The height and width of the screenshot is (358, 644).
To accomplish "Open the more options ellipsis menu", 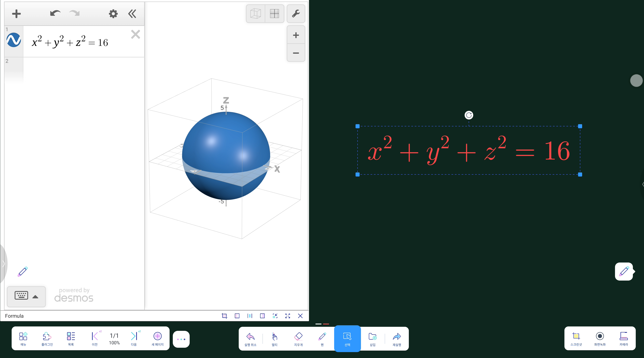I will pos(181,339).
